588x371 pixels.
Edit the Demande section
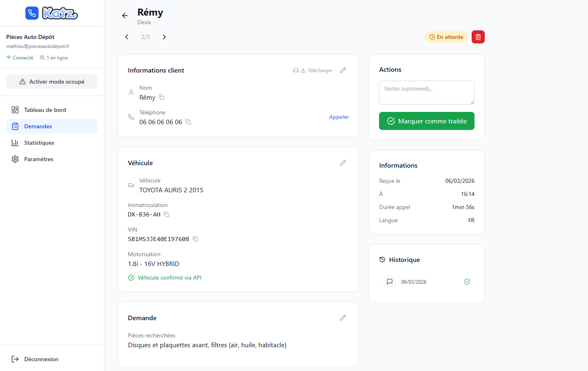tap(343, 318)
